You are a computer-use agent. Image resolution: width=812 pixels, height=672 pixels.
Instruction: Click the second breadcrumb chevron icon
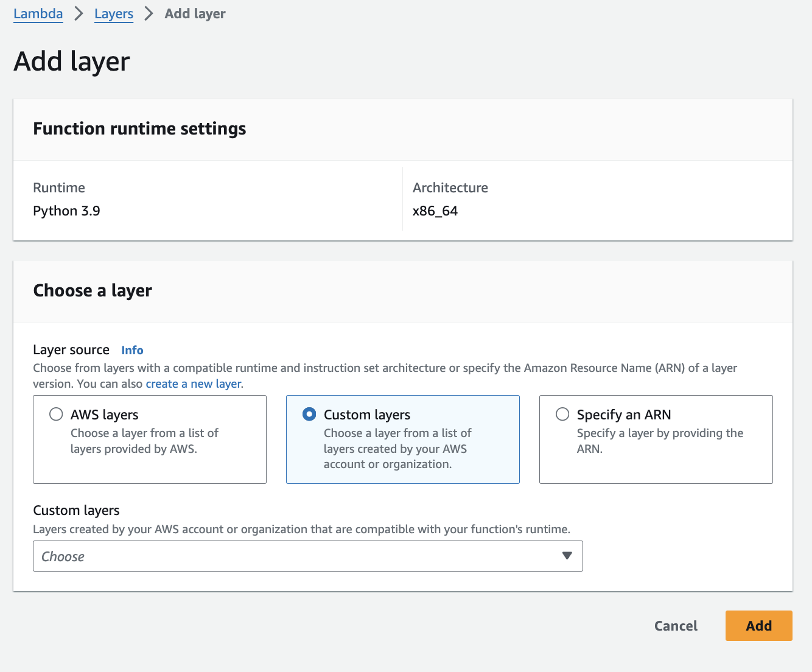149,13
